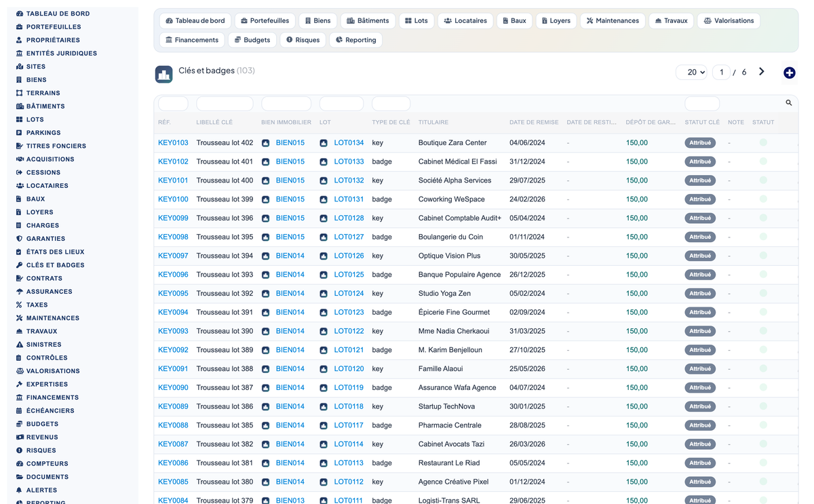Image resolution: width=814 pixels, height=504 pixels.
Task: Switch to the Reporting top tab
Action: pos(356,40)
